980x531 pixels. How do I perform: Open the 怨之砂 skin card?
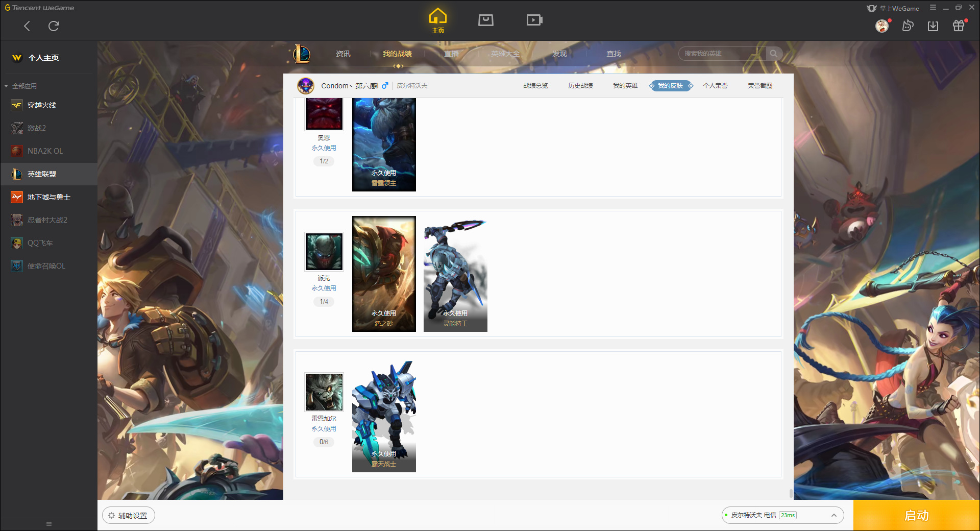(384, 274)
